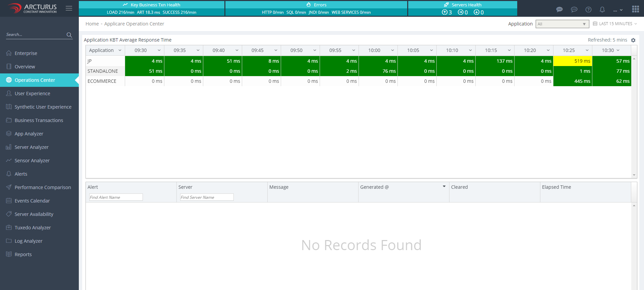Click the filled chat bubble icon
This screenshot has height=290, width=644.
pos(559,10)
